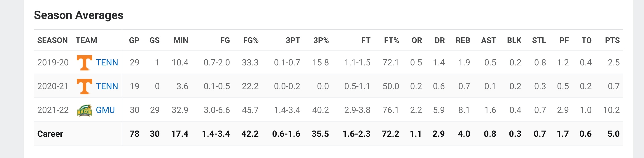Click career points value 5.0
Screen dimensions: 644x158
point(614,134)
